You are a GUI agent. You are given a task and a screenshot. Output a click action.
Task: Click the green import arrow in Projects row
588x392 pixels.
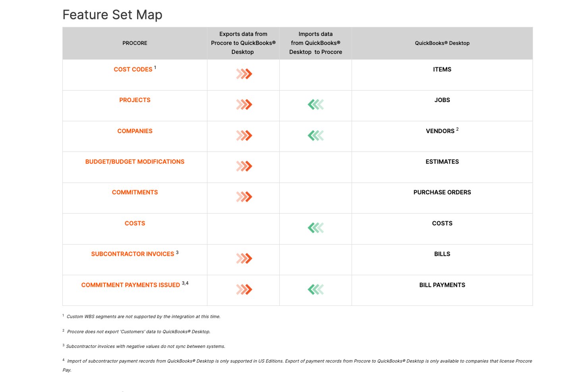(x=316, y=104)
